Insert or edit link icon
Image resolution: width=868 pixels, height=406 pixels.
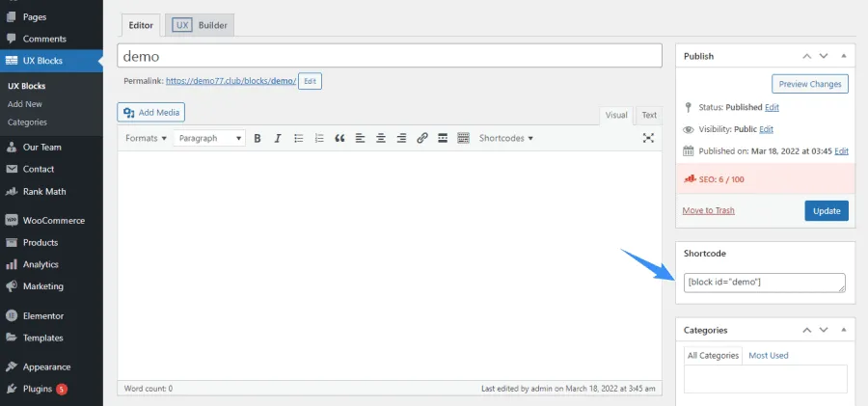click(x=422, y=138)
